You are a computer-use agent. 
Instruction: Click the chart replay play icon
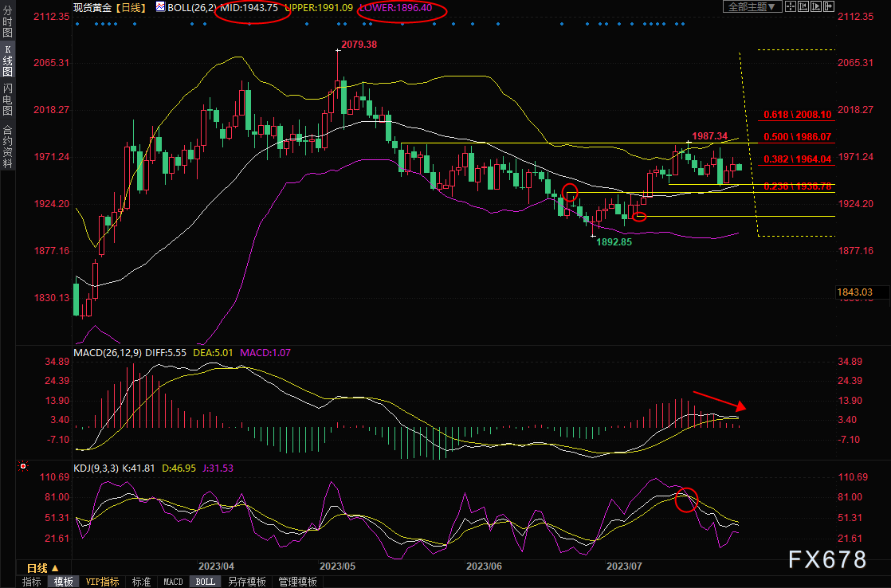pyautogui.click(x=816, y=6)
